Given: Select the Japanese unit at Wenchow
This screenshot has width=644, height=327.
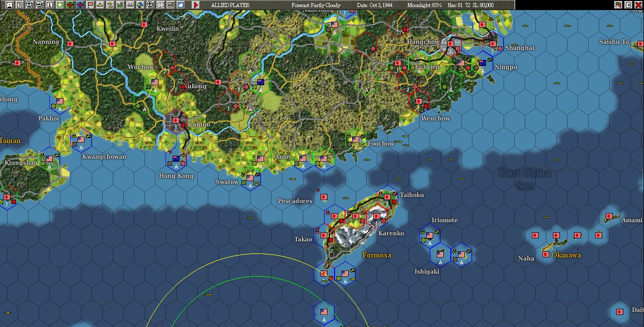Looking at the screenshot, I should pos(419,102).
